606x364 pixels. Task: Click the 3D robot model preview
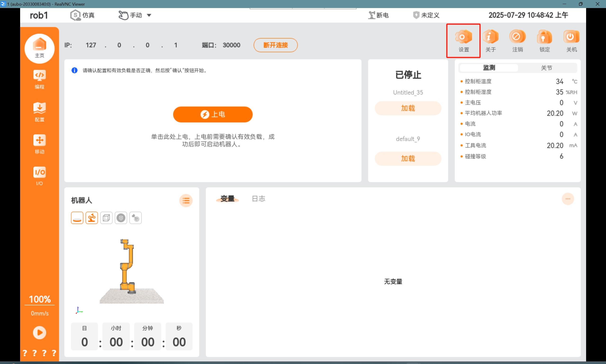131,271
